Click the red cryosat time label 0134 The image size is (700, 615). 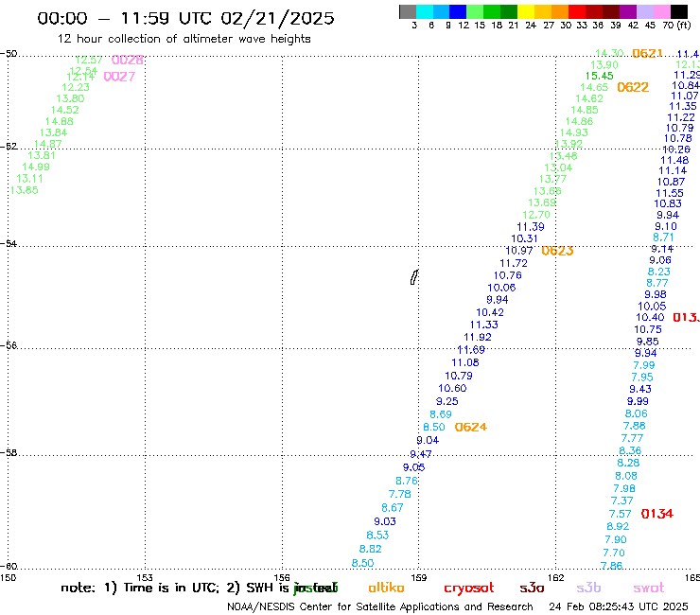coord(656,514)
